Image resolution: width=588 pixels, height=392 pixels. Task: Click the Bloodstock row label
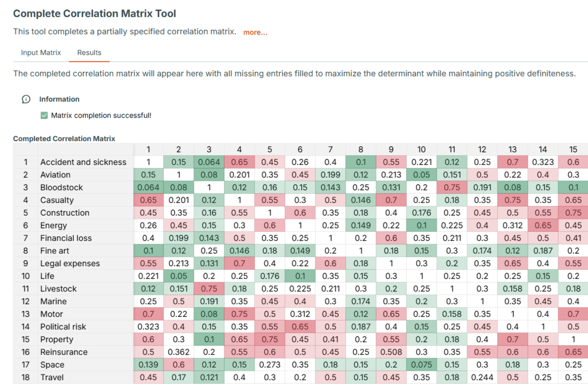tap(61, 187)
